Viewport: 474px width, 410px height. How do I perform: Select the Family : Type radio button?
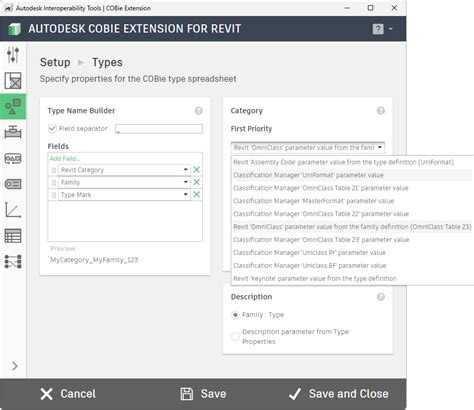[x=235, y=315]
